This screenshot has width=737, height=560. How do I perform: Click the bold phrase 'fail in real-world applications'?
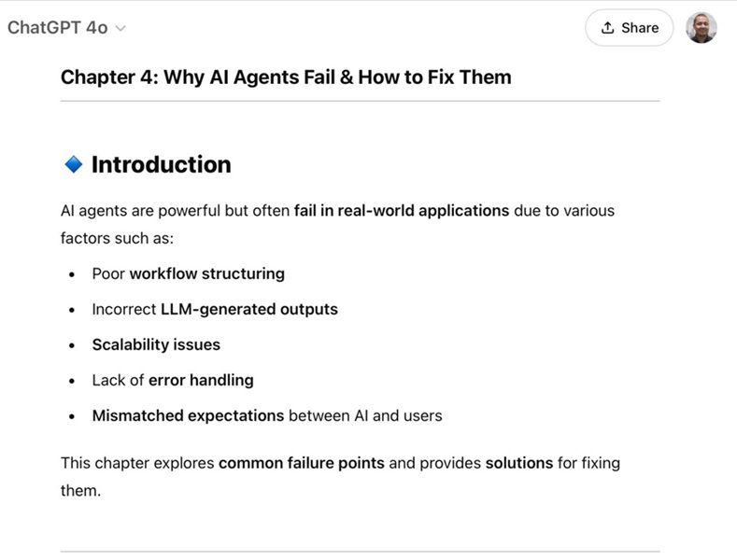click(402, 210)
